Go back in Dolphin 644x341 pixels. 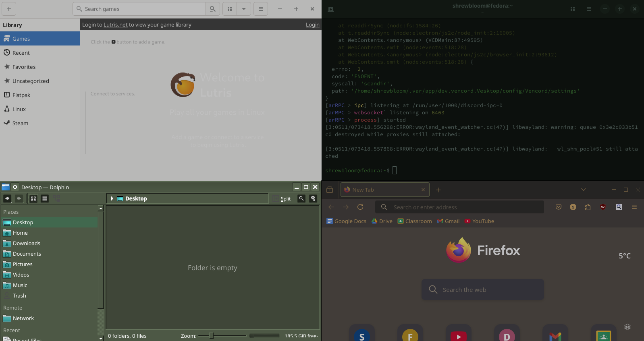tap(7, 198)
